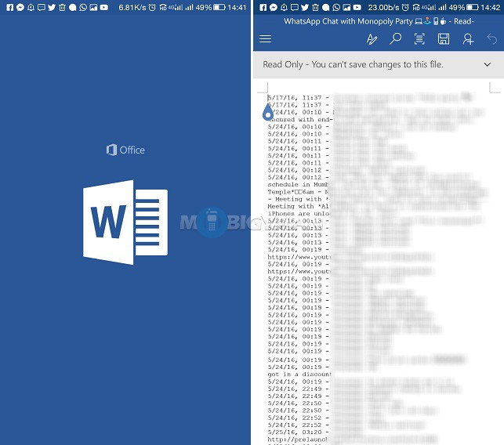This screenshot has width=504, height=445.
Task: Open the hamburger menu in Word
Action: click(x=265, y=39)
